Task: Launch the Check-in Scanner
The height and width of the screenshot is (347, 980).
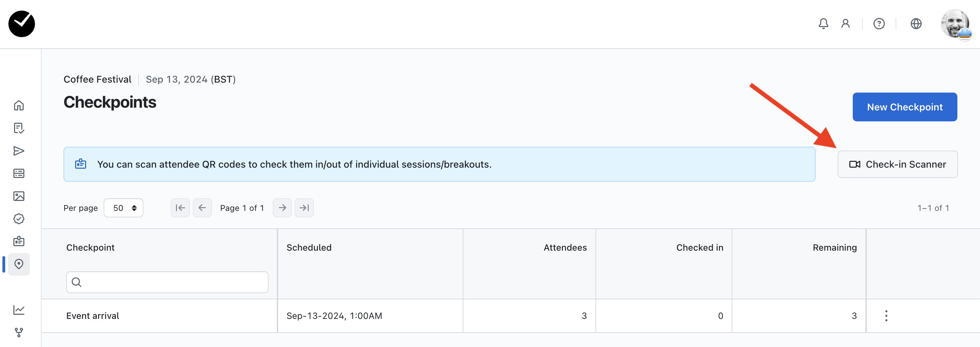Action: (897, 164)
